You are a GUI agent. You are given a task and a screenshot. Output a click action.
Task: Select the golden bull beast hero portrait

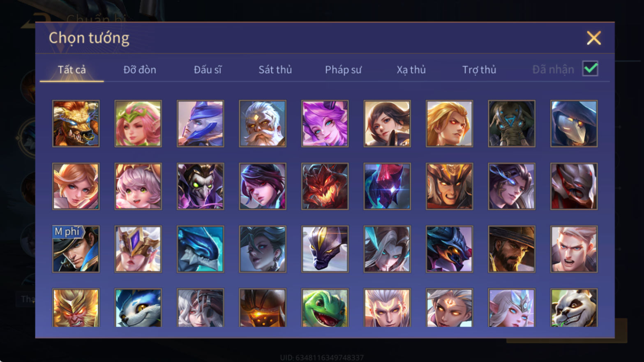76,124
